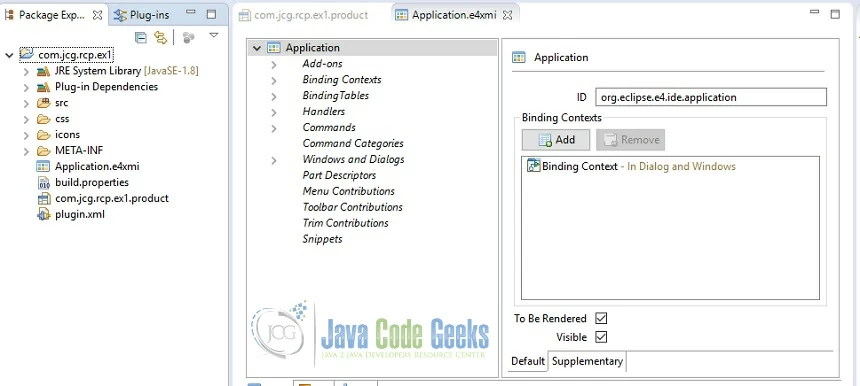Click the Add binding context button
This screenshot has height=386, width=860.
click(556, 140)
